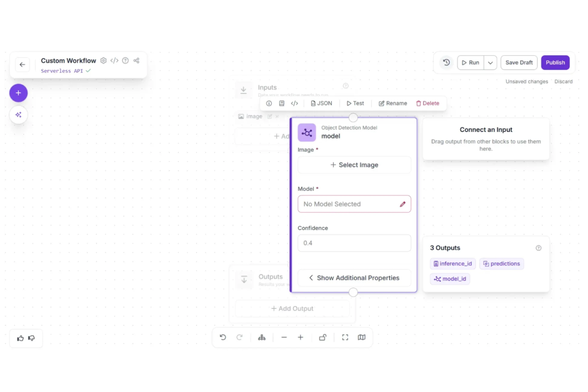Edit the model with the pencil icon
588x392 pixels.
[x=402, y=204]
